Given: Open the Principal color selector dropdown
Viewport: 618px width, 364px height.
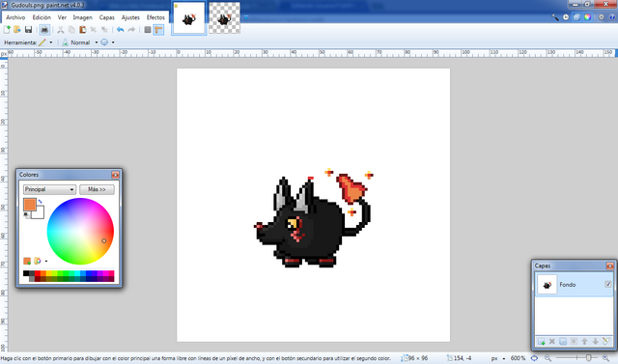Looking at the screenshot, I should point(49,189).
